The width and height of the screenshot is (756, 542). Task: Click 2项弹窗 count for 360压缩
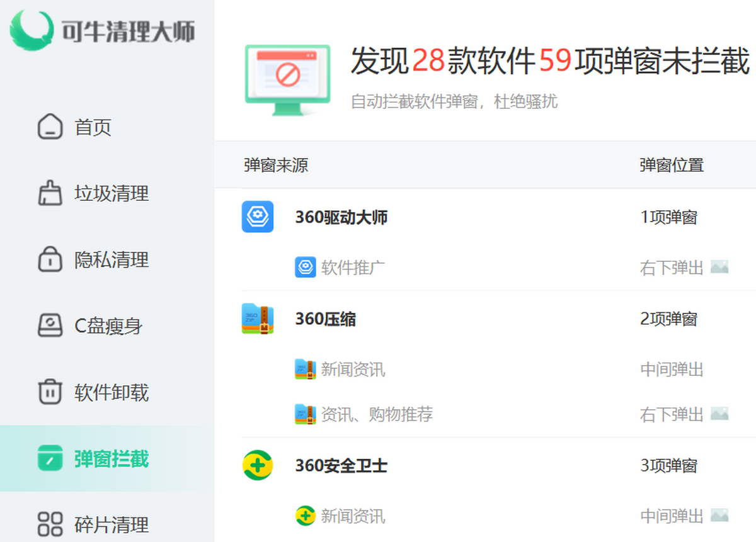tap(669, 319)
